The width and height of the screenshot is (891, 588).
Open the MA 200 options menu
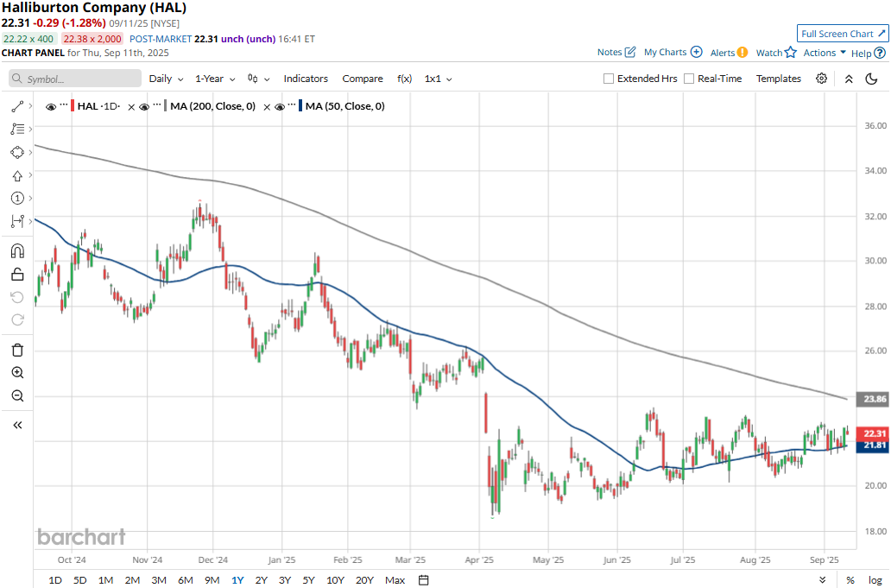coord(157,105)
